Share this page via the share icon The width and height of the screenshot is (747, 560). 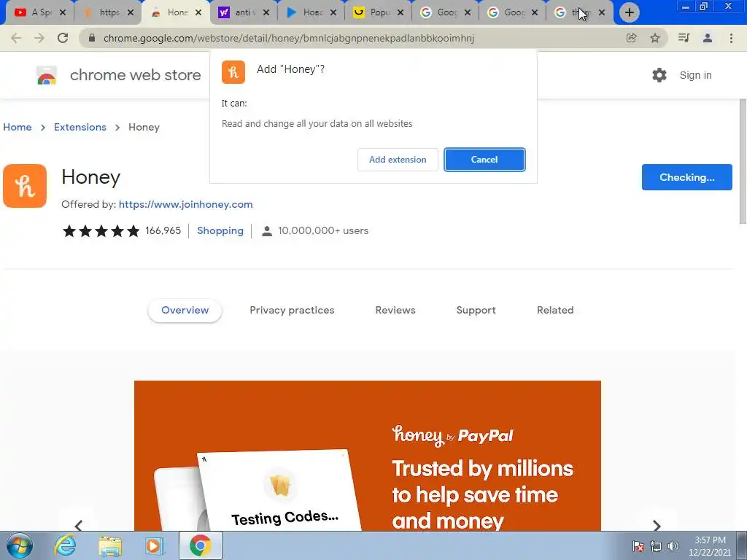coord(631,38)
